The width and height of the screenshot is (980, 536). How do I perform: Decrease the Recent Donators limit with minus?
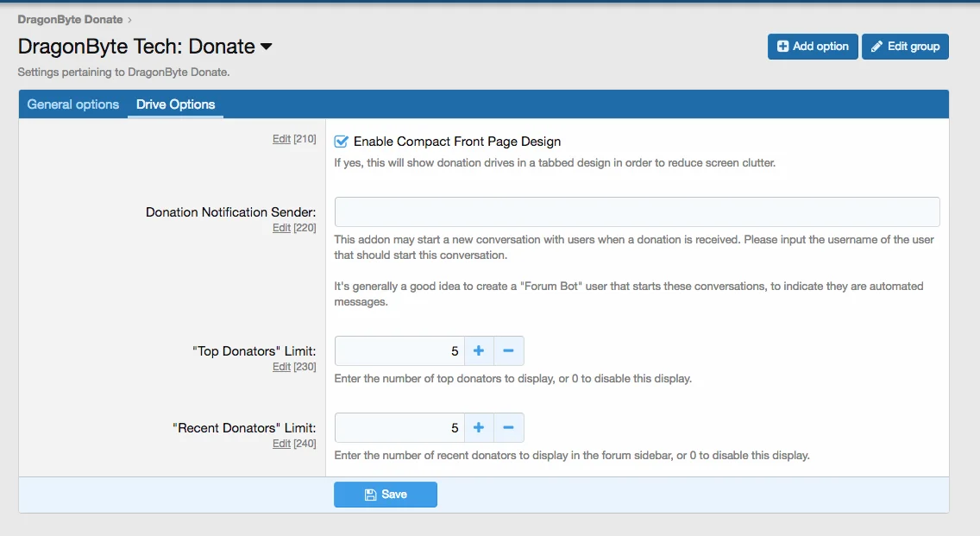[x=508, y=428]
